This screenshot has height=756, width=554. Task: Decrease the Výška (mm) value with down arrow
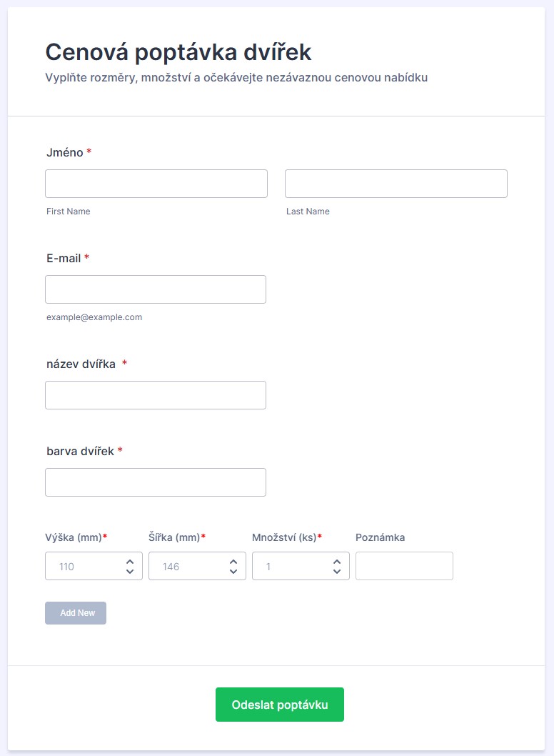coord(130,571)
